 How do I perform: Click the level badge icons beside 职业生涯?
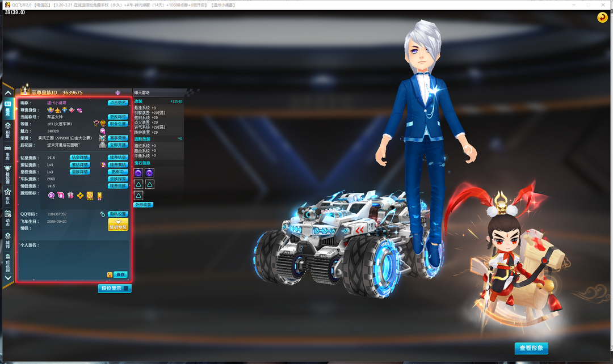tap(100, 124)
